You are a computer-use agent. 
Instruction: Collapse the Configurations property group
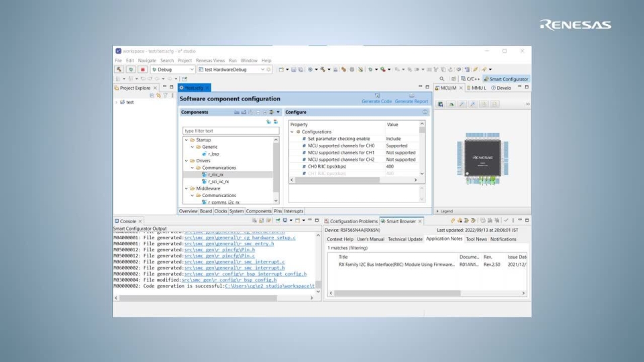292,132
